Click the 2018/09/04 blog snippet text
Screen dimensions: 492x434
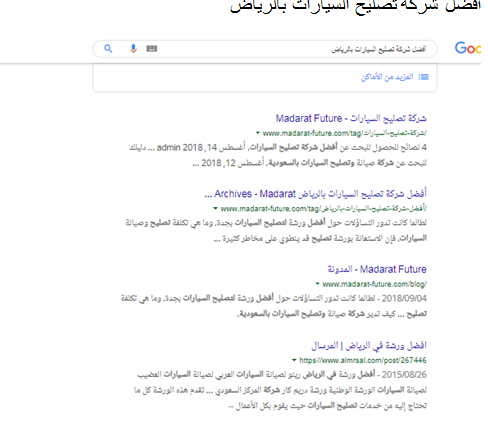point(274,306)
